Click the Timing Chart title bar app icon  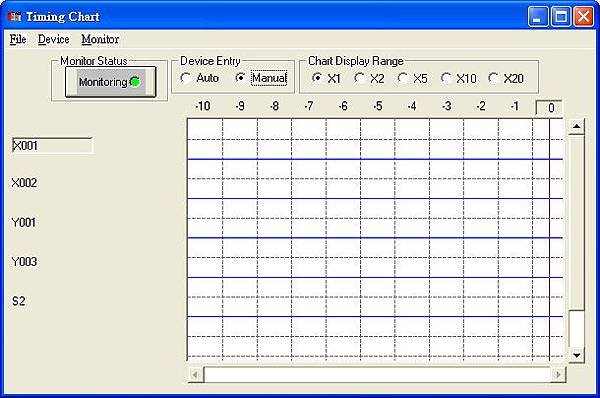pos(15,17)
